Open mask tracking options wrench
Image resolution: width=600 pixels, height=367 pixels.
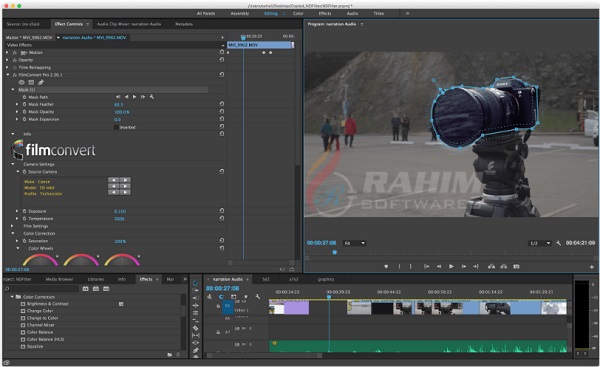[152, 97]
